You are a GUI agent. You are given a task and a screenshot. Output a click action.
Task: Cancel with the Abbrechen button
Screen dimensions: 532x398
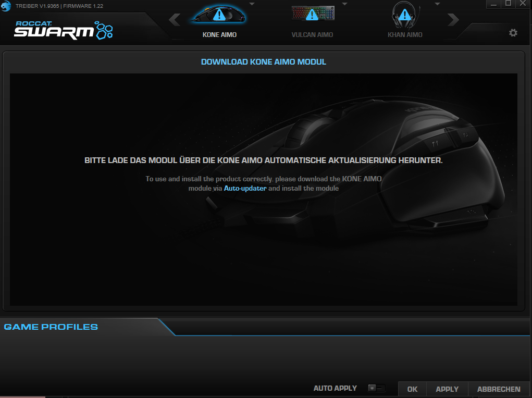click(x=499, y=389)
